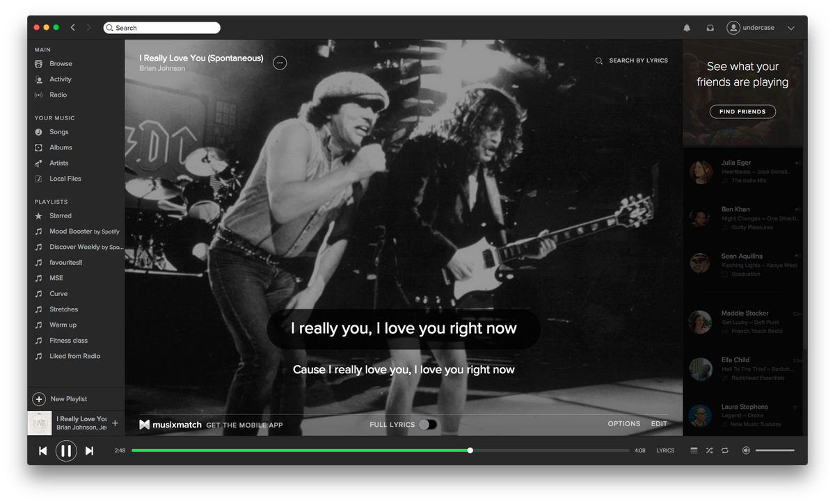Screen dimensions: 835x504
Task: Toggle the Full Lyrics switch
Action: [x=428, y=425]
